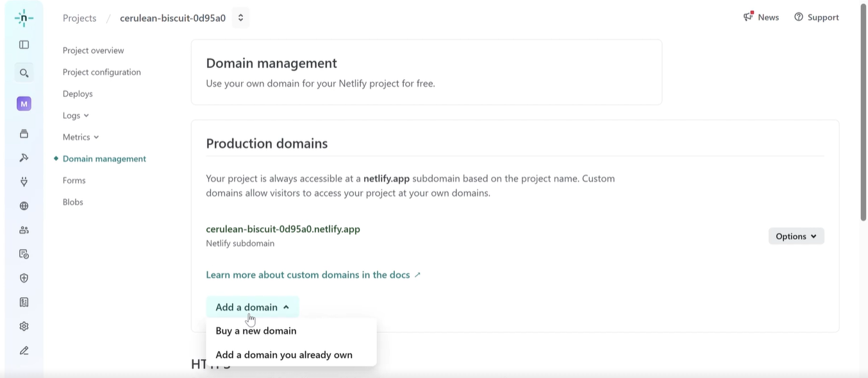Click the Netlify subdomain label
Viewport: 868px width, 378px height.
click(240, 244)
